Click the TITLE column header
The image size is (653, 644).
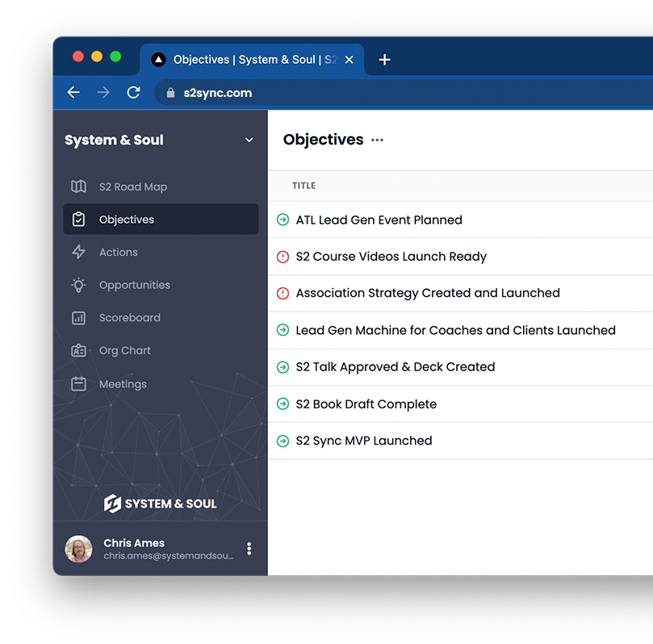click(x=303, y=186)
